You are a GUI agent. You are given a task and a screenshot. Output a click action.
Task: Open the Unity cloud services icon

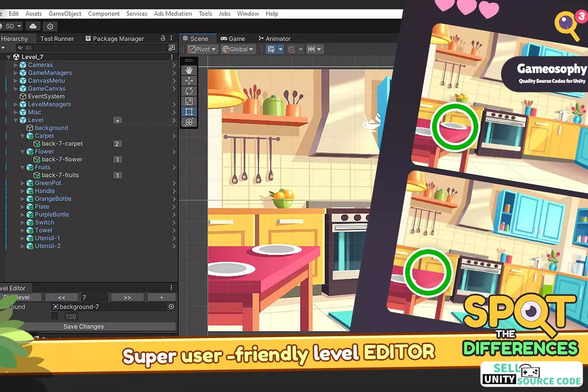click(33, 26)
